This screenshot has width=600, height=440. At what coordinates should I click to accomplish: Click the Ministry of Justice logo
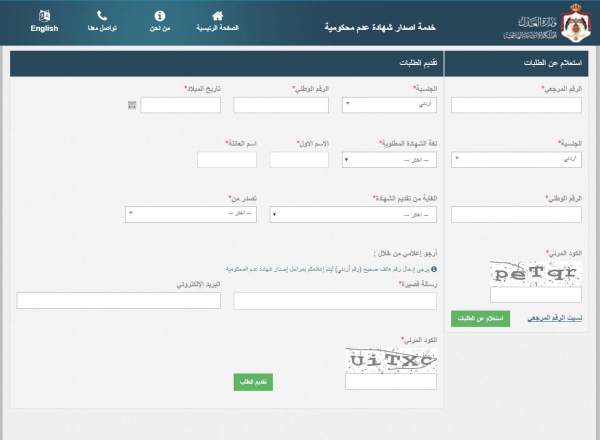click(550, 22)
